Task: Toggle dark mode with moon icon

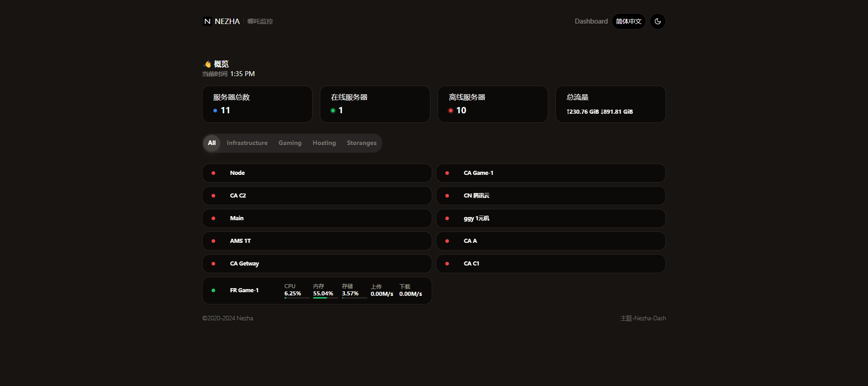Action: click(657, 21)
